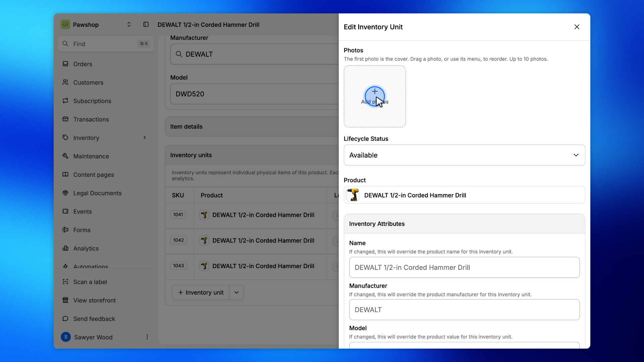Close the Edit Inventory Unit panel
The image size is (644, 362).
577,27
